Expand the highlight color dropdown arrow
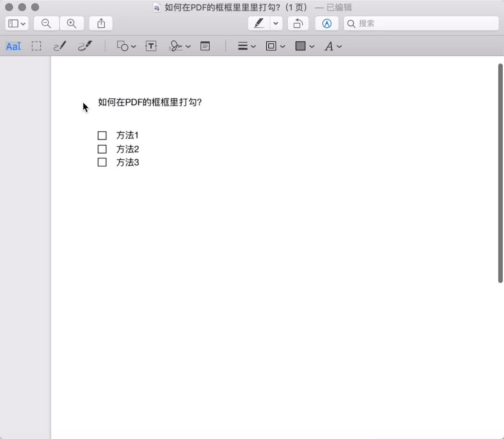Screen dimensions: 504x439 (x=276, y=24)
